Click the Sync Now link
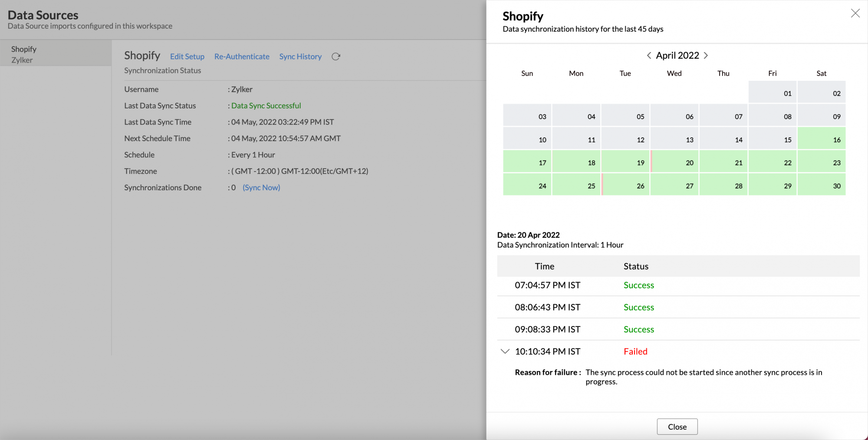 (261, 188)
